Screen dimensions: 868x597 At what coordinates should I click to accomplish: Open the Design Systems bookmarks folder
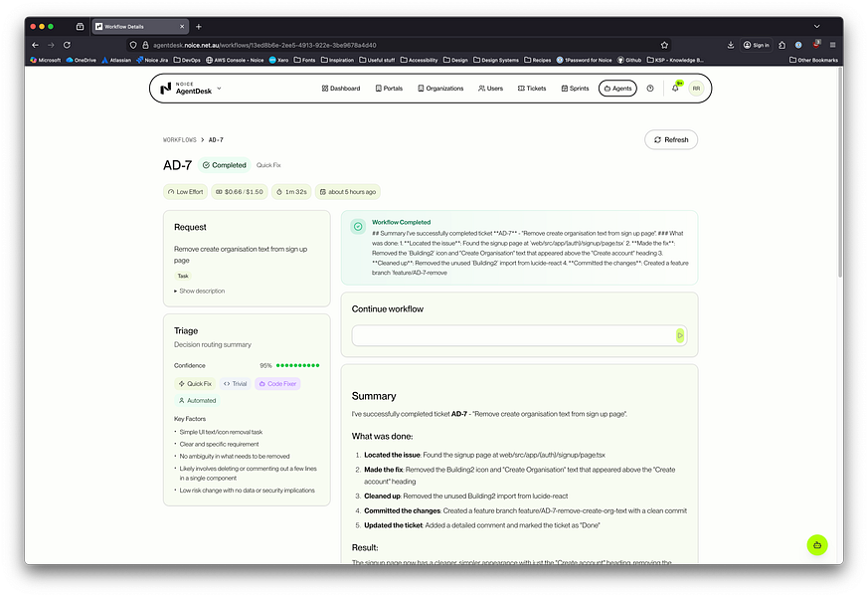(496, 60)
